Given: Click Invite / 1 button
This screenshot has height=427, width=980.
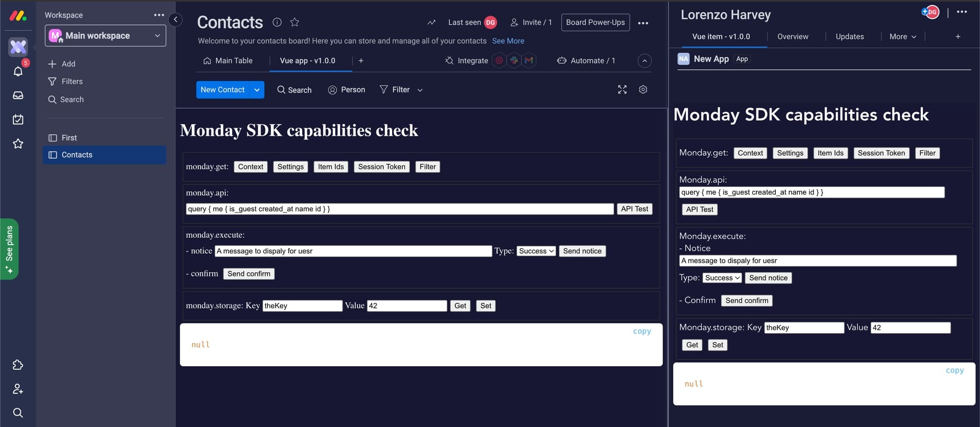Looking at the screenshot, I should [x=531, y=22].
